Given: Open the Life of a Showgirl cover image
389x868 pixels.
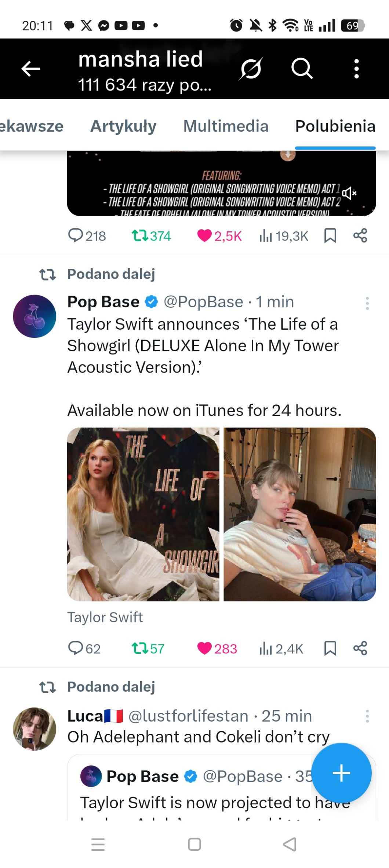Looking at the screenshot, I should pyautogui.click(x=143, y=514).
